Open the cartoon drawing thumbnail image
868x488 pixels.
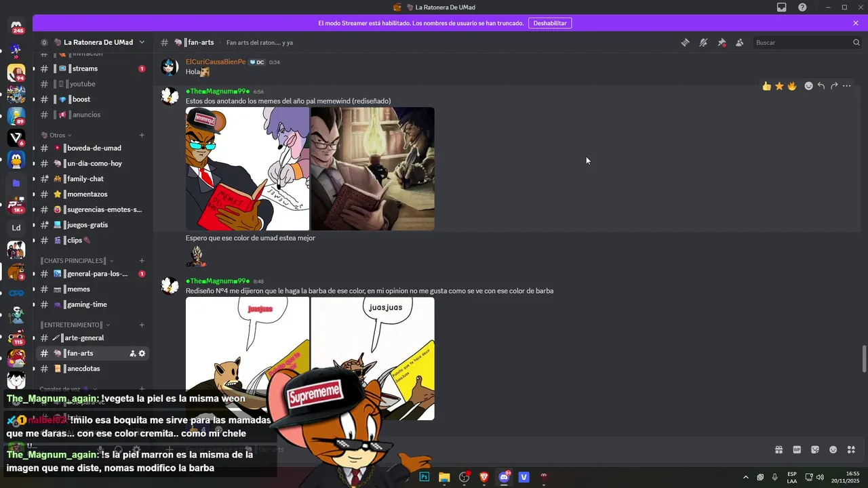coord(248,169)
